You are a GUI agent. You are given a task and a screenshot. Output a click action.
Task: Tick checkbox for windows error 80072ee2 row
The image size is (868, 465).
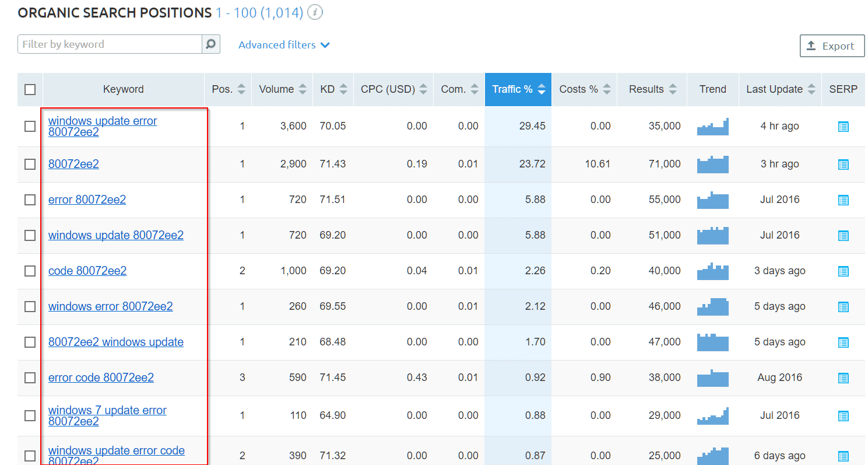pyautogui.click(x=30, y=306)
